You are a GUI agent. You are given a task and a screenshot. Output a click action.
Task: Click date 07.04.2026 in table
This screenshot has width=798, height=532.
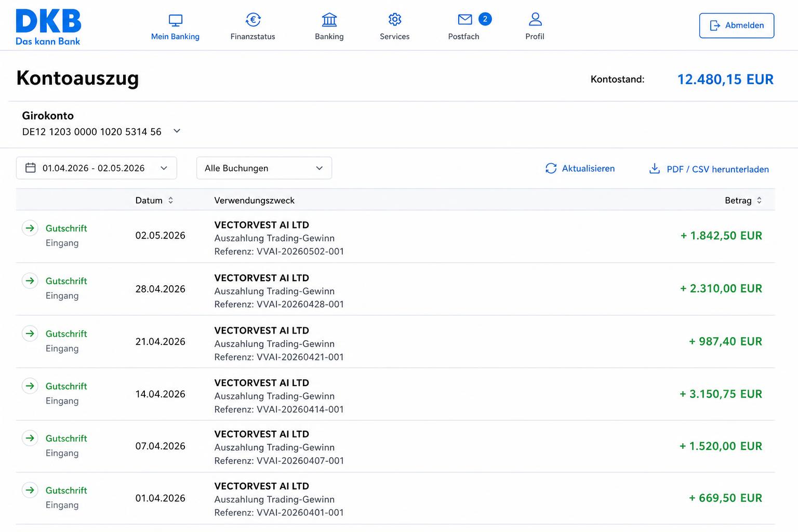tap(161, 446)
